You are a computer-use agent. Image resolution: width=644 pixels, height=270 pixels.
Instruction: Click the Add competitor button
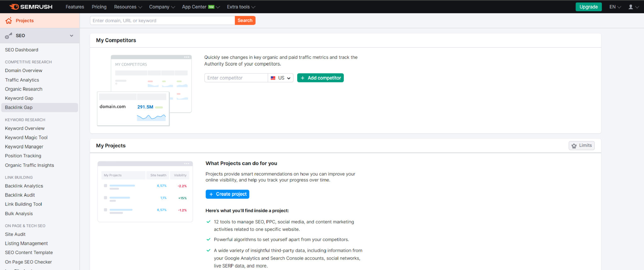point(320,78)
